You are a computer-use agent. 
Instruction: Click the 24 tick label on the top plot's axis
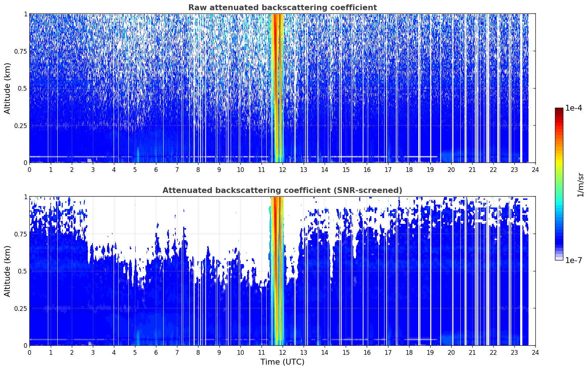point(535,170)
